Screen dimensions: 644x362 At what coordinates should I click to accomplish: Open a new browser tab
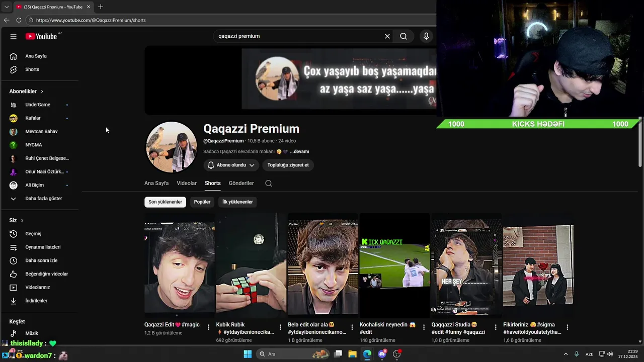point(101,7)
